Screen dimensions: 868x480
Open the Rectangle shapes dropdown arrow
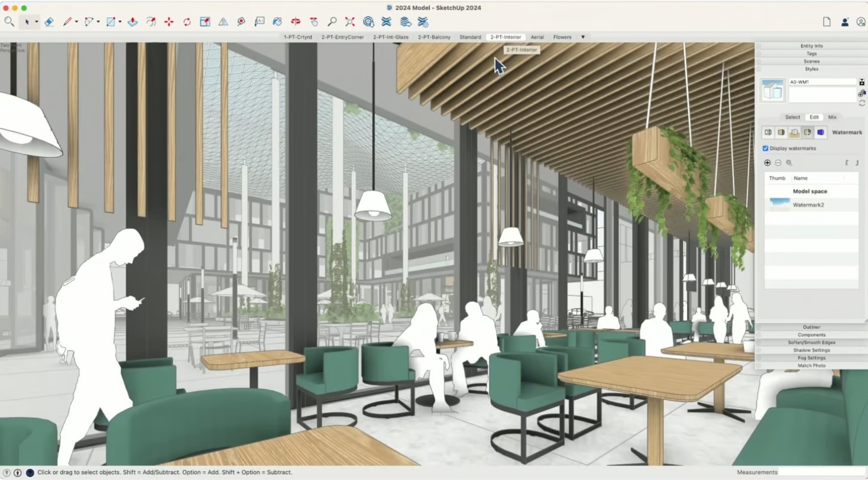click(x=119, y=22)
